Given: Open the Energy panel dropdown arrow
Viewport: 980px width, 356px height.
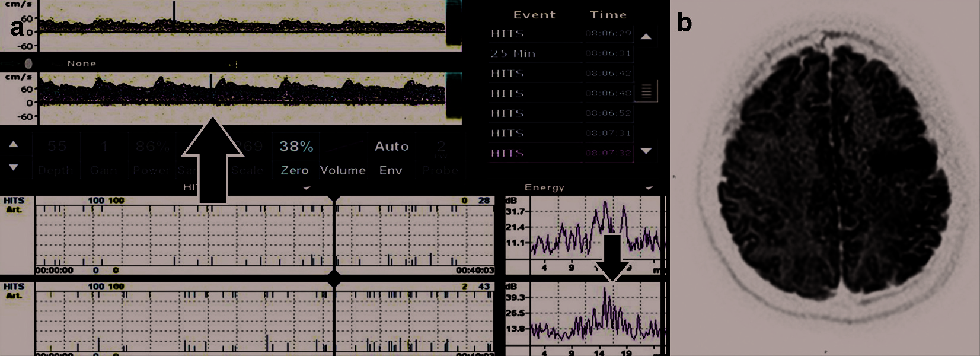Looking at the screenshot, I should tap(649, 187).
